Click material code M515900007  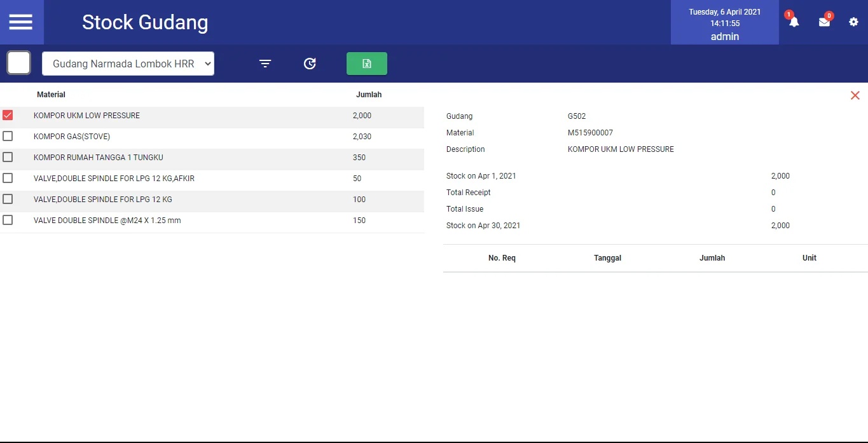pos(590,133)
